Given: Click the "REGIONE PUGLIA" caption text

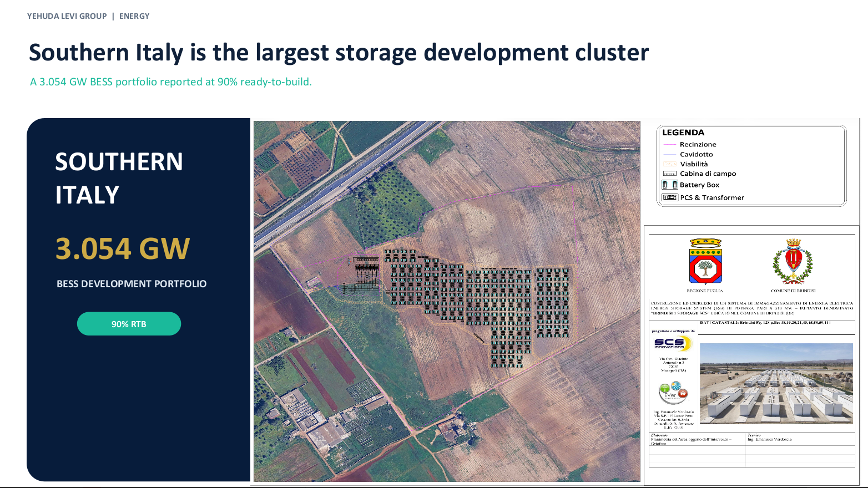Looking at the screenshot, I should (x=705, y=291).
